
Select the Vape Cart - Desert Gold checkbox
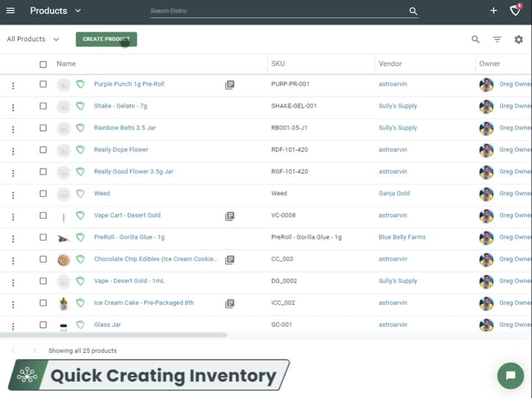(x=43, y=215)
